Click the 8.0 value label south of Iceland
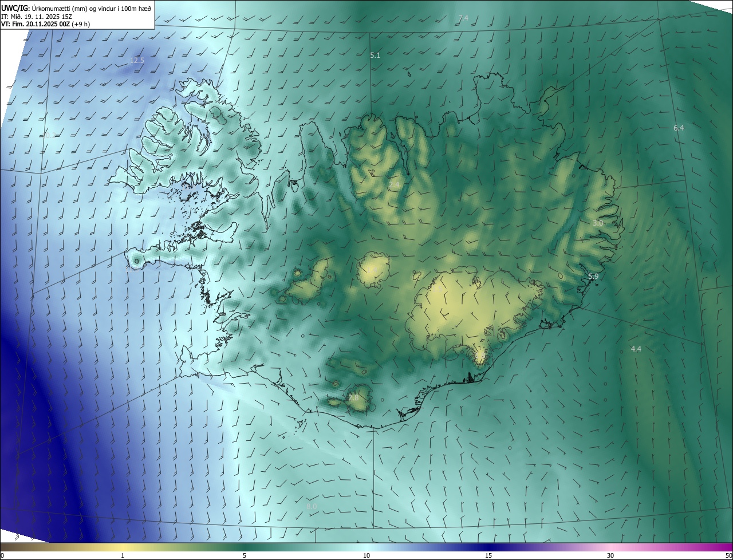 [312, 506]
